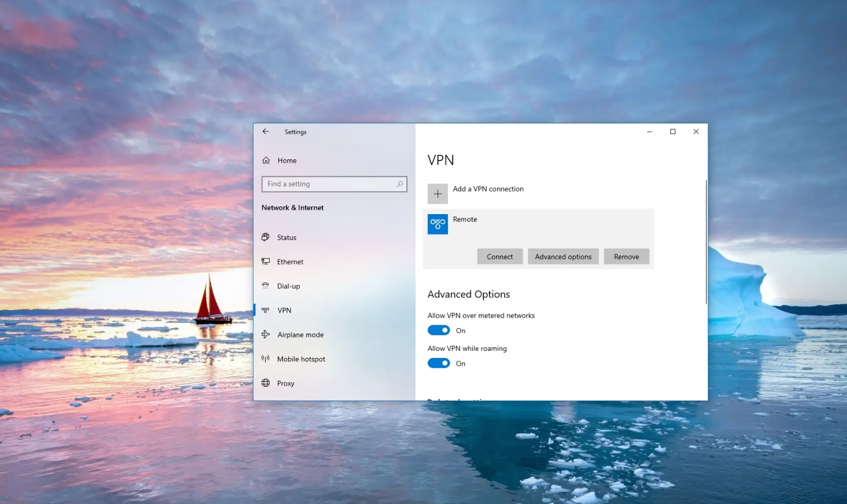847x504 pixels.
Task: Click the Proxy globe icon
Action: pos(266,383)
